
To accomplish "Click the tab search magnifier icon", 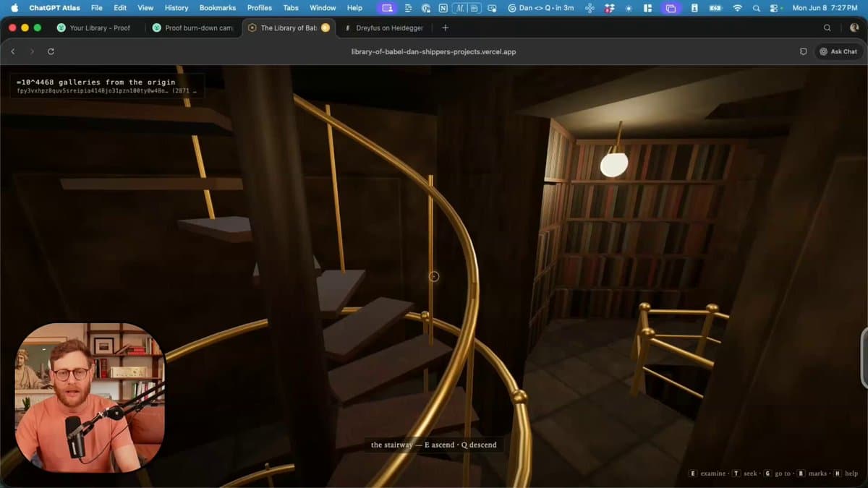I will point(827,27).
